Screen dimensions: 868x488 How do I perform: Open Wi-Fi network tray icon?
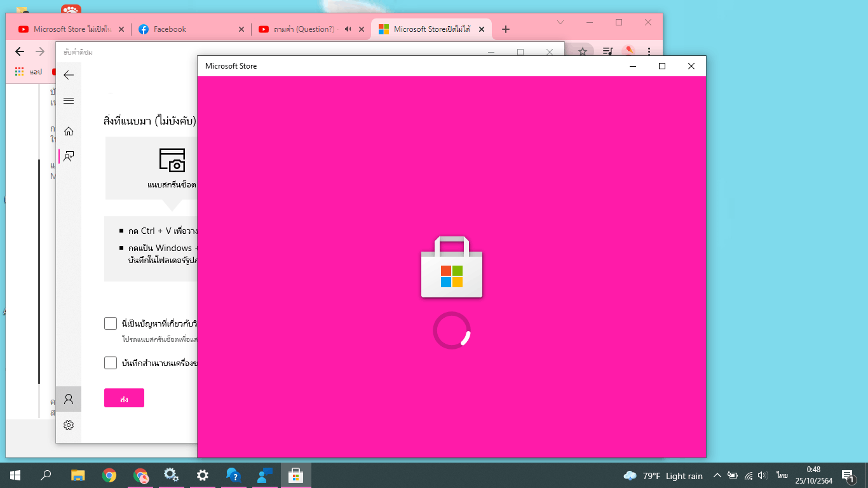pyautogui.click(x=749, y=475)
